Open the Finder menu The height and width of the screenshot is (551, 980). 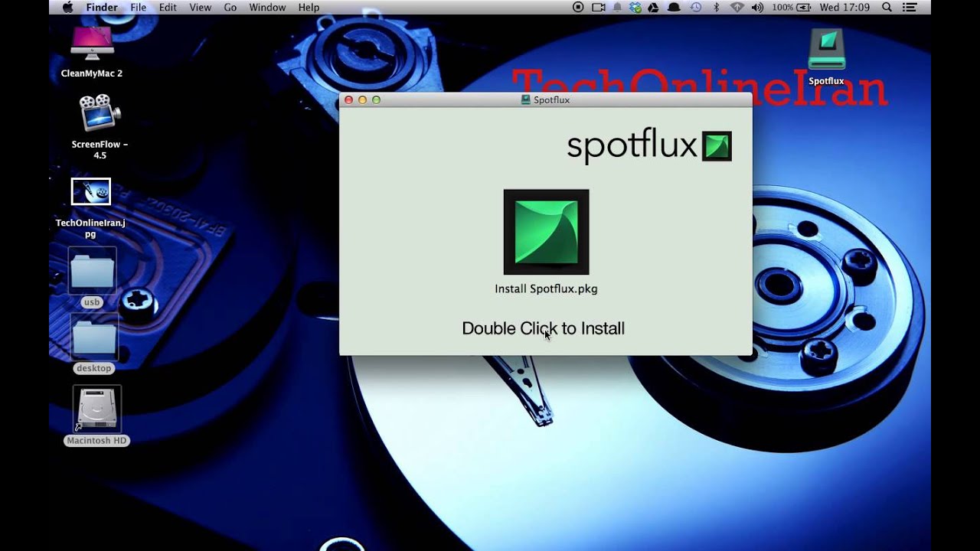coord(102,7)
